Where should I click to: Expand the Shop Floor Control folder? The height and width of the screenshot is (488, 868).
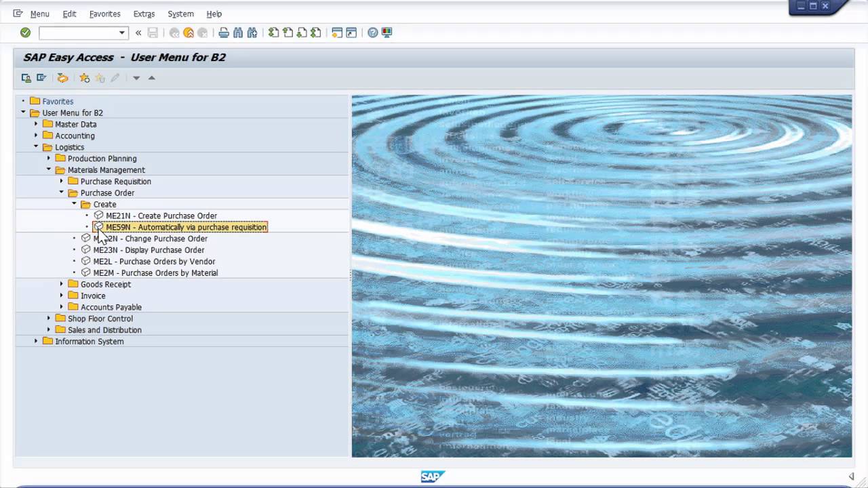[x=49, y=319]
